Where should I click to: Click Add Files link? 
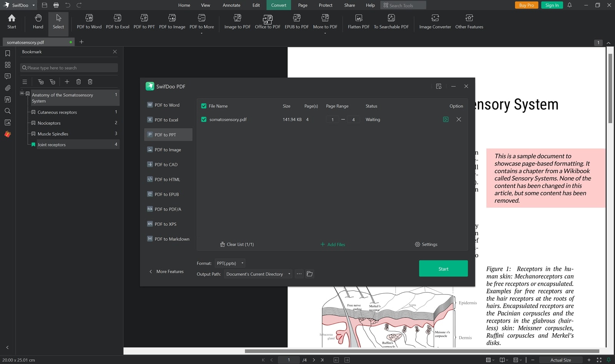(x=332, y=244)
